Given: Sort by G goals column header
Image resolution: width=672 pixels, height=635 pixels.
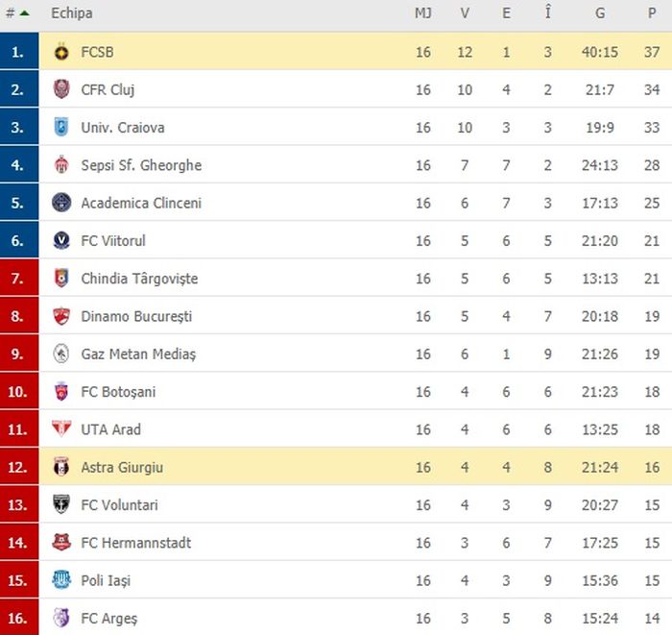Looking at the screenshot, I should [600, 13].
